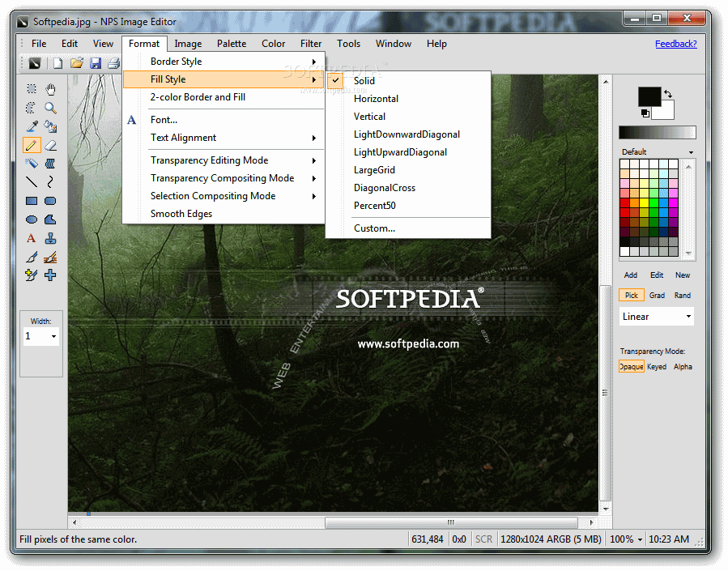Select the spray can airbrush tool
728x571 pixels.
tap(32, 164)
